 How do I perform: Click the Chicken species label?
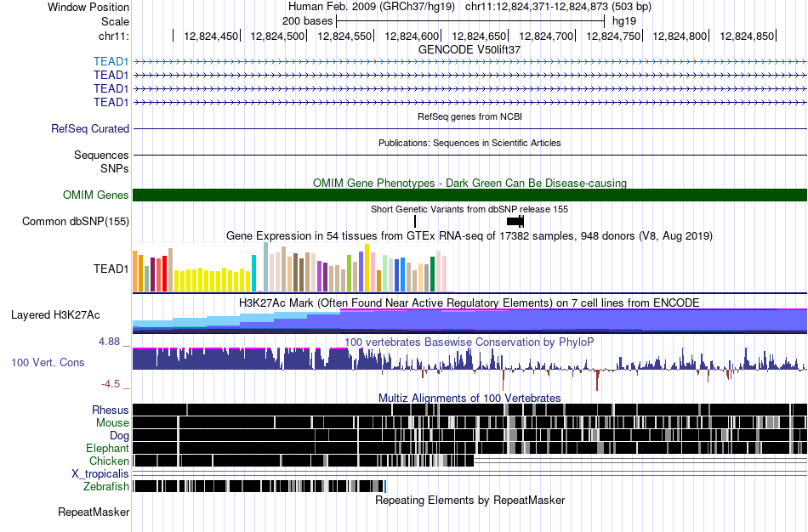click(x=109, y=461)
